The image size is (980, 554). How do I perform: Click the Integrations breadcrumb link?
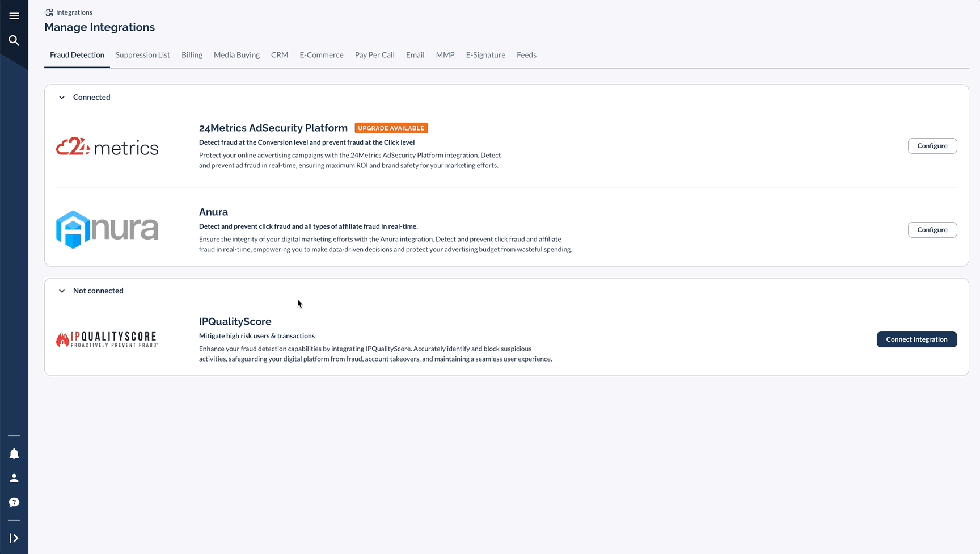pos(74,12)
